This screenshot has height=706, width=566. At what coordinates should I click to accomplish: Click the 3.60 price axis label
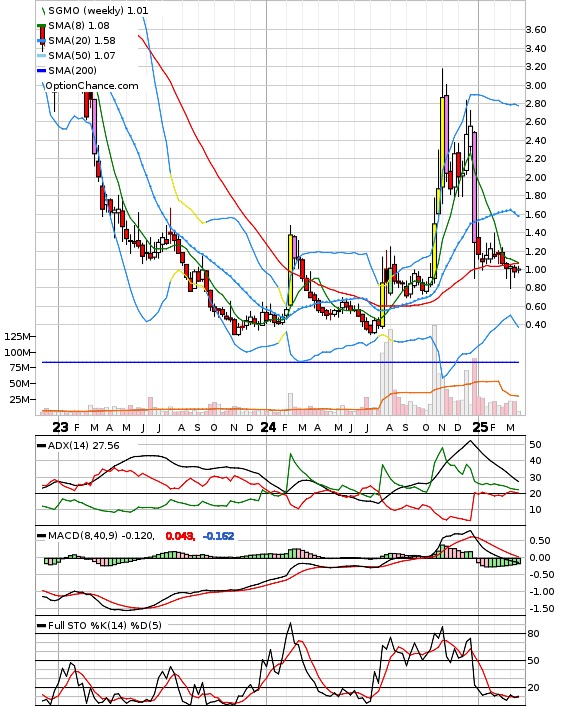(x=536, y=30)
